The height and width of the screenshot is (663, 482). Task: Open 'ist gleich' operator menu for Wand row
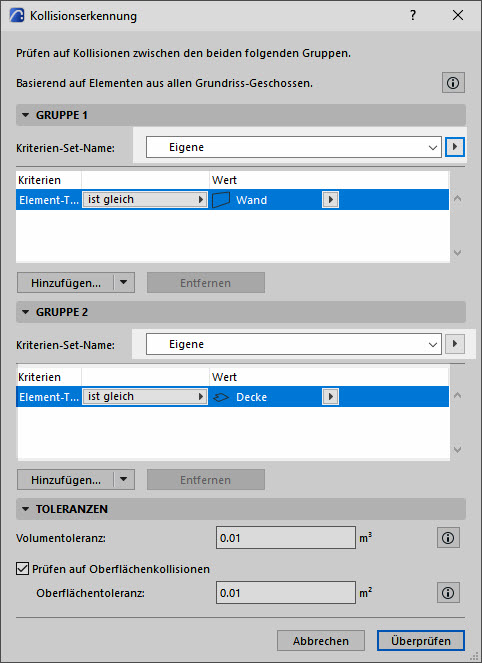[145, 200]
